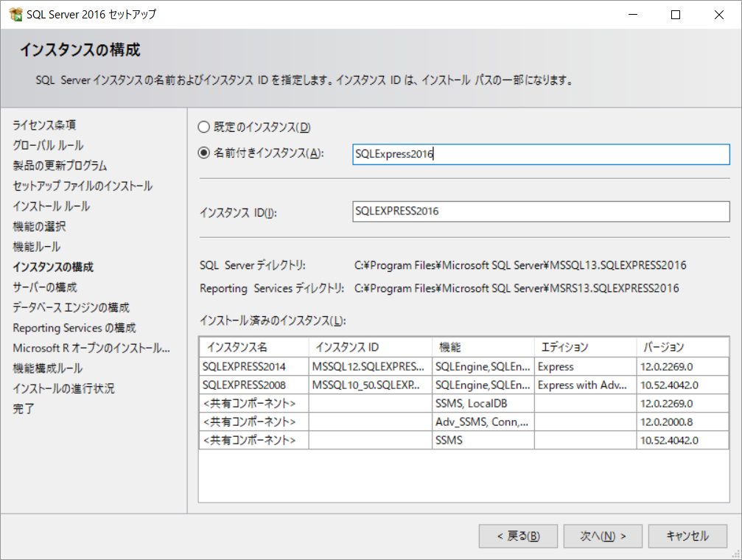Click サーバーの構成 step

(44, 287)
